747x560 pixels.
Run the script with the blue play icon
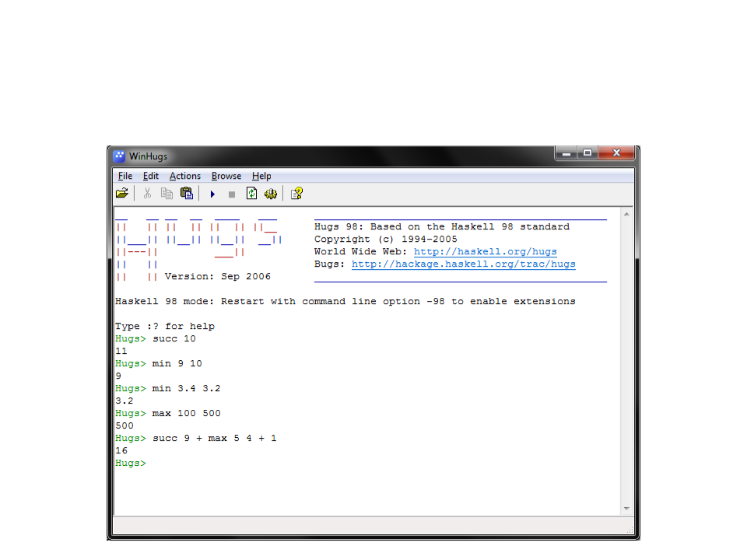[212, 193]
